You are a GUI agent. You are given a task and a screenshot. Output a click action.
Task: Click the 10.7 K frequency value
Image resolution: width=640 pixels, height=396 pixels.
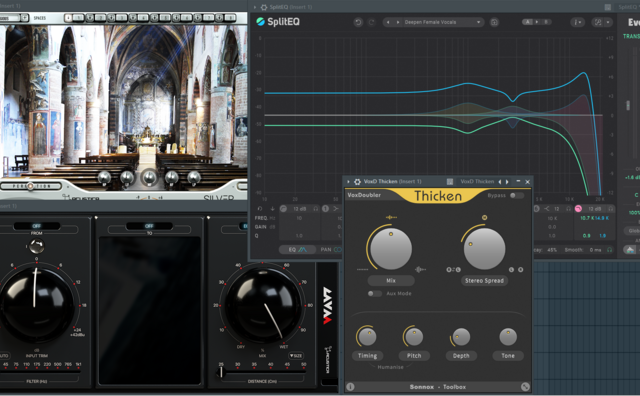[x=587, y=218]
